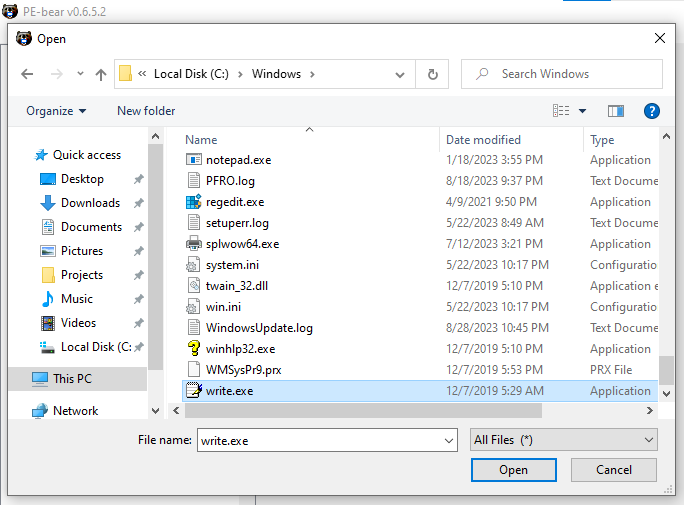Image resolution: width=684 pixels, height=505 pixels.
Task: Click the Search Windows box
Action: point(562,74)
